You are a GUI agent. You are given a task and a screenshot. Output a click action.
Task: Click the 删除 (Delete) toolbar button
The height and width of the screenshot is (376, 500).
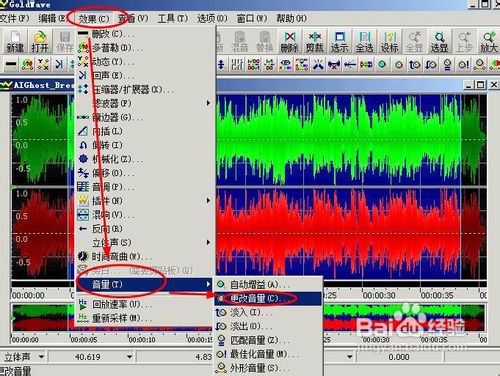pos(289,42)
